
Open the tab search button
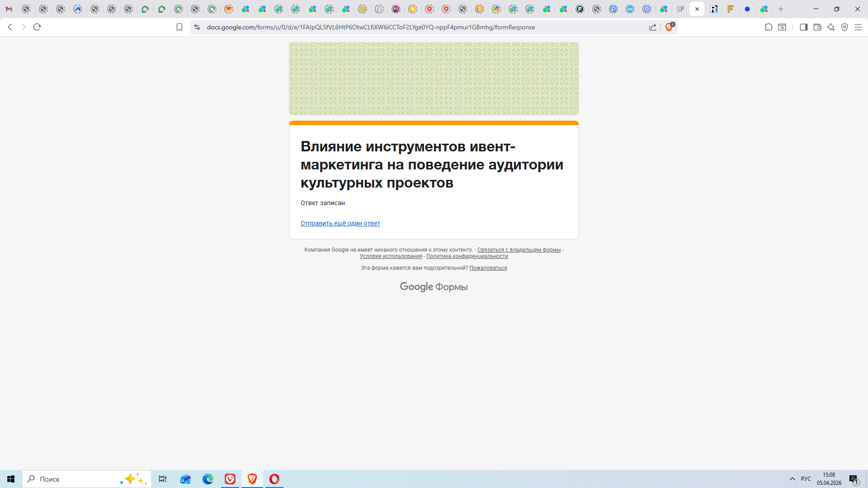click(782, 27)
